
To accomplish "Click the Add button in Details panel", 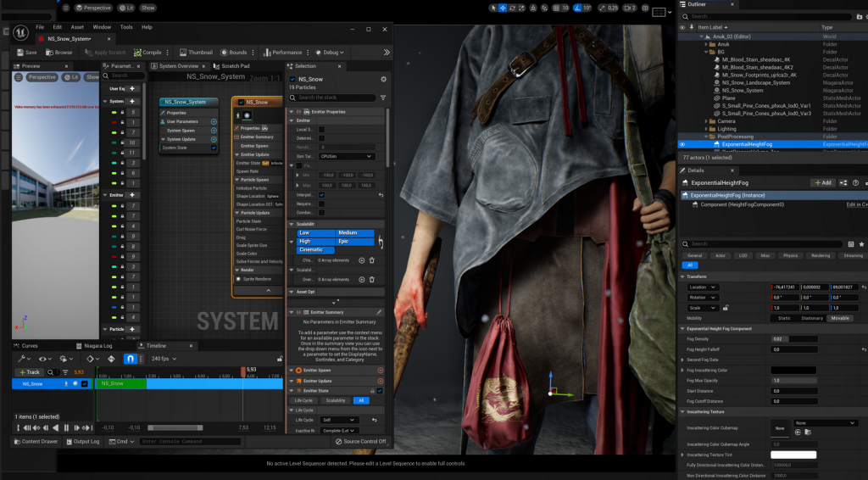I will click(x=821, y=182).
